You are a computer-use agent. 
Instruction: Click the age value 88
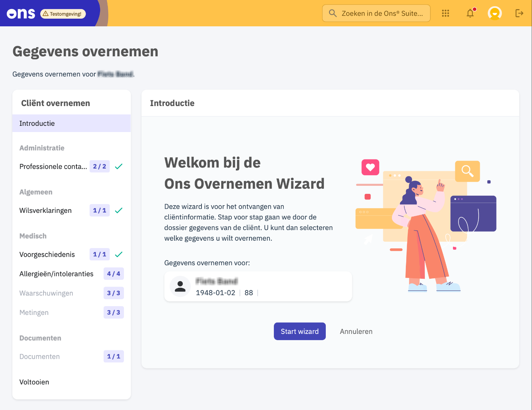point(249,293)
